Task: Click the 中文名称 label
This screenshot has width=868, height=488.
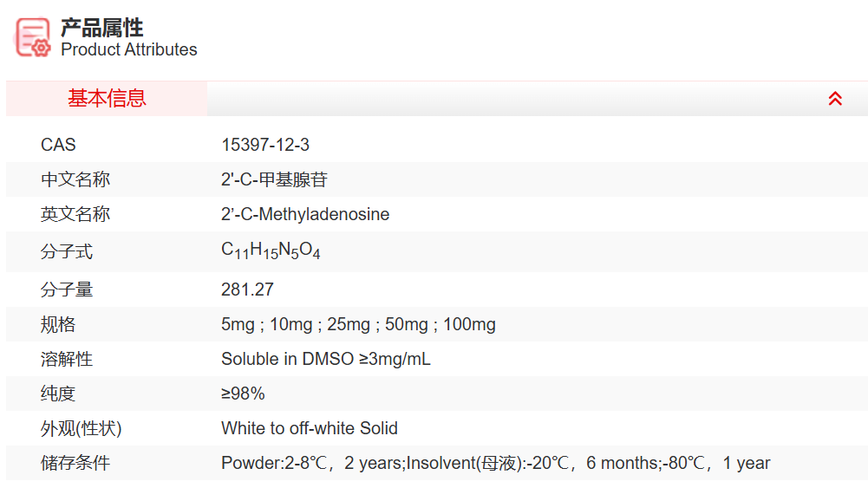Action: point(75,179)
